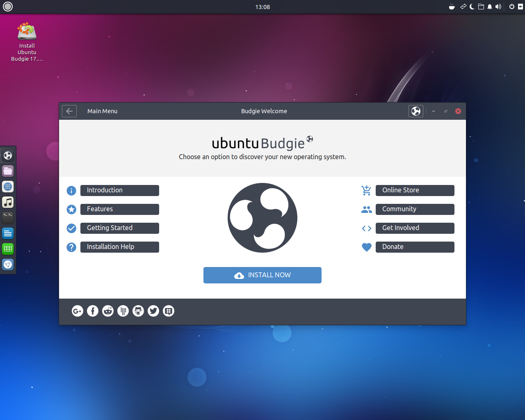The width and height of the screenshot is (525, 420).
Task: Click the info icon beside Introduction
Action: tap(71, 191)
